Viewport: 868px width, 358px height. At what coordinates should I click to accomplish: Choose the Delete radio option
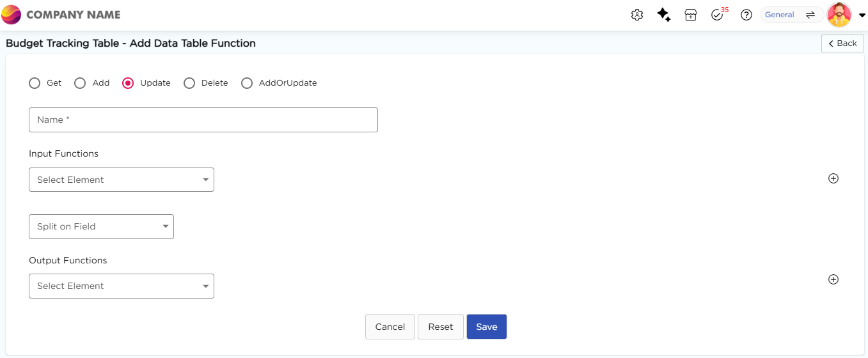[189, 83]
